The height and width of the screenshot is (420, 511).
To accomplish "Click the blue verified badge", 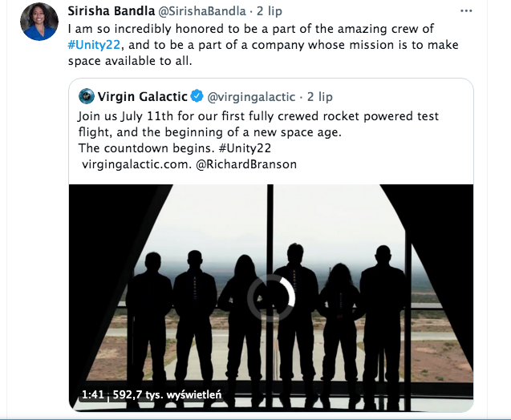I will click(x=197, y=97).
